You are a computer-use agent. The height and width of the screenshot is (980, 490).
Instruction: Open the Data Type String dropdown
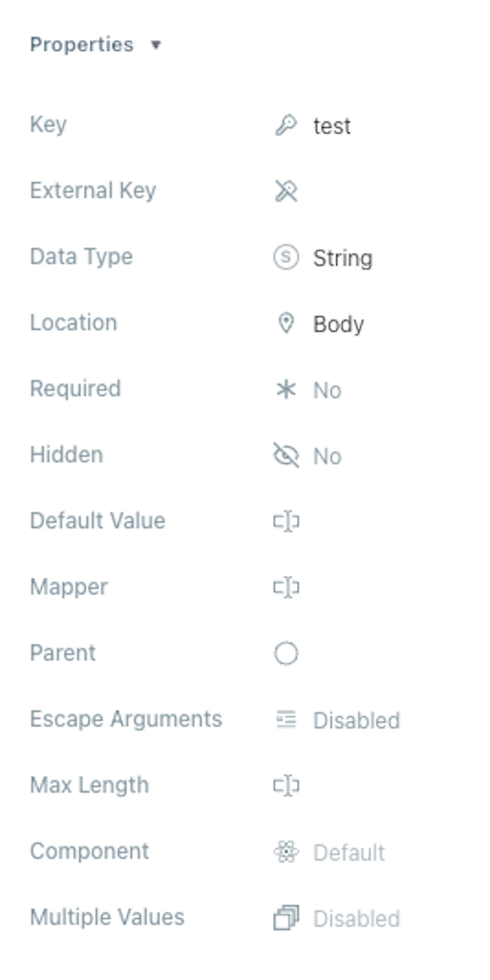pos(343,258)
